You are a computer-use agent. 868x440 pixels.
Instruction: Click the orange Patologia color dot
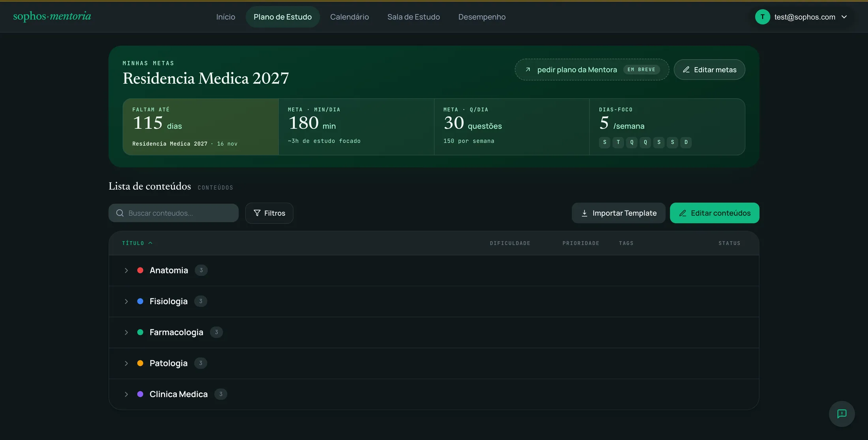(x=140, y=363)
